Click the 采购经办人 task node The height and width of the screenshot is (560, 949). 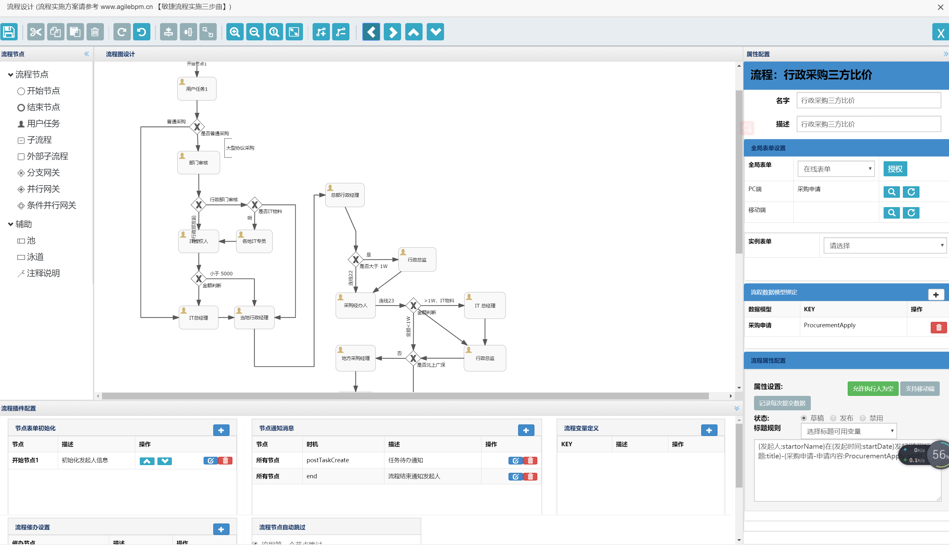356,306
